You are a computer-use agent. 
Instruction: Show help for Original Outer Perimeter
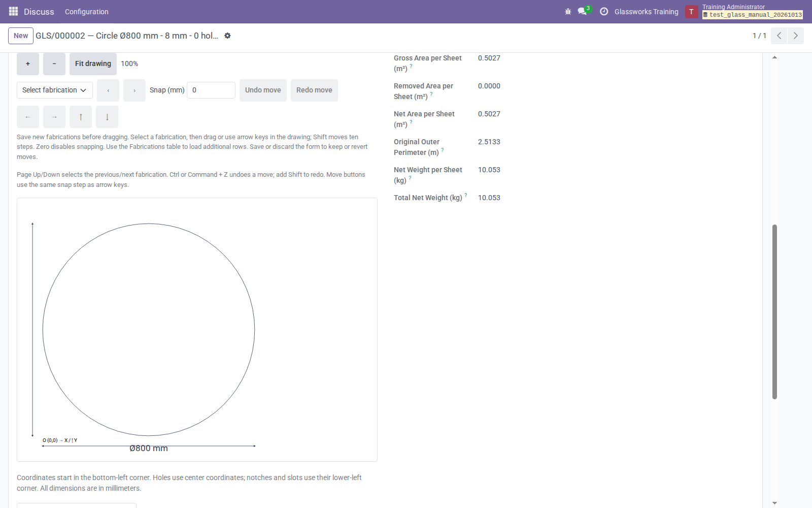pos(443,150)
